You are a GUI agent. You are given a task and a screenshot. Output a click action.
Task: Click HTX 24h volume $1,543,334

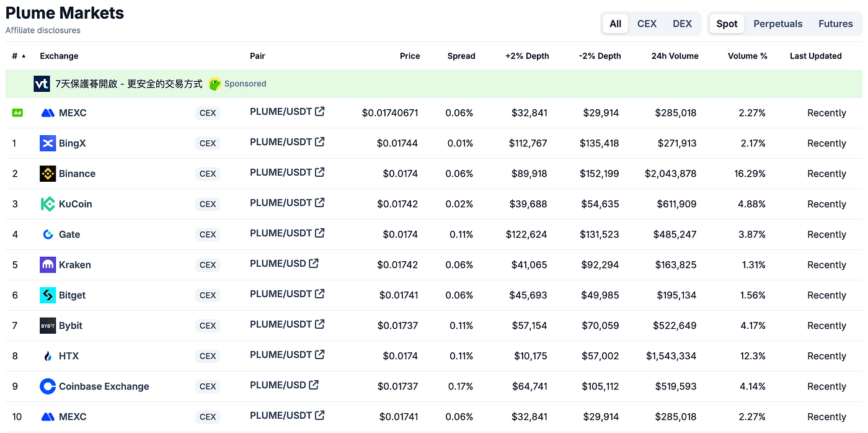[671, 356]
